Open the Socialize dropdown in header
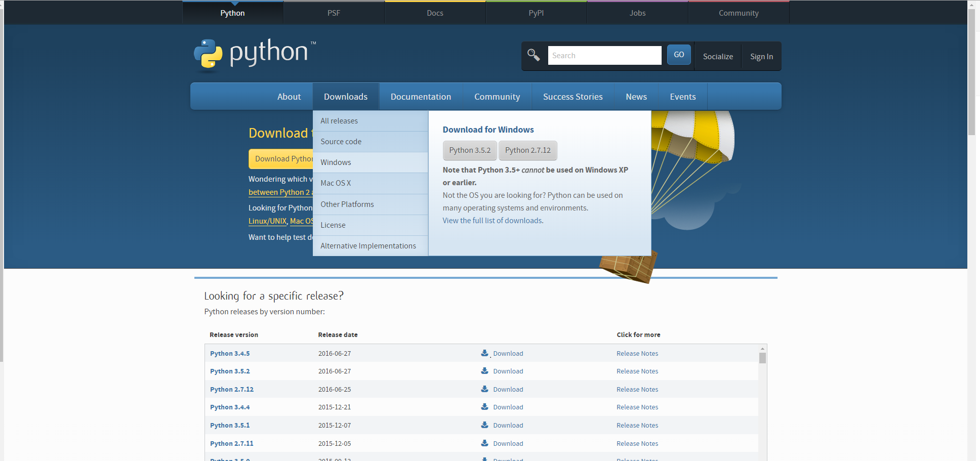Screen dimensions: 980x461 coord(717,56)
